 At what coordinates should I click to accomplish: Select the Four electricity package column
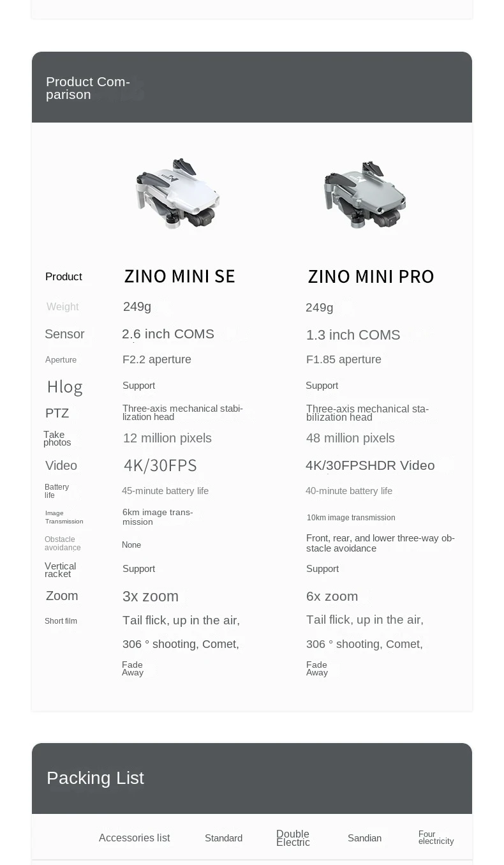[436, 838]
